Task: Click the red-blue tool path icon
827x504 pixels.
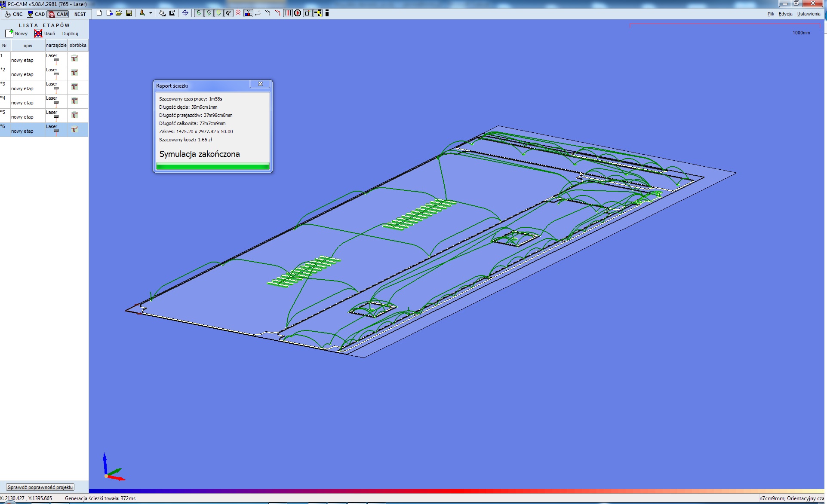Action: click(248, 13)
